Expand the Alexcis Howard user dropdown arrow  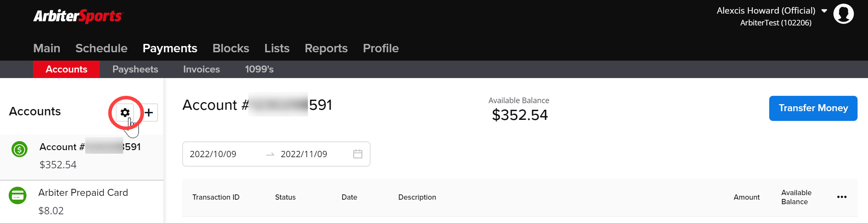pyautogui.click(x=824, y=11)
